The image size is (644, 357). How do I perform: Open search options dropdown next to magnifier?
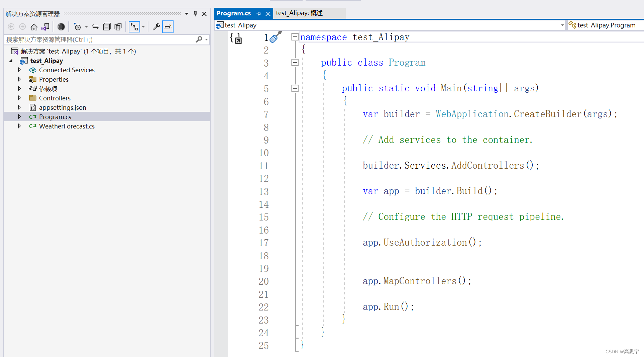[206, 39]
